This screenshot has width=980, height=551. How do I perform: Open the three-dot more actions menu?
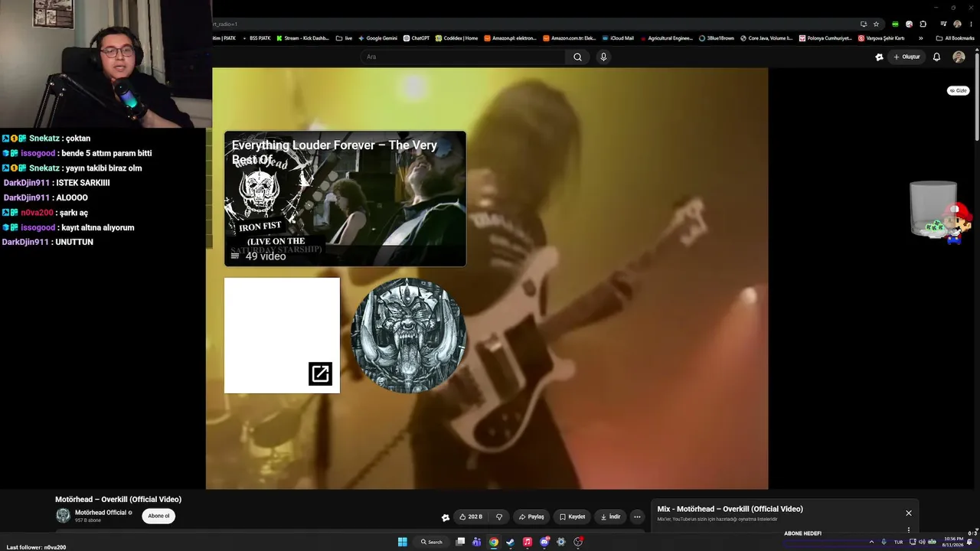(x=637, y=517)
